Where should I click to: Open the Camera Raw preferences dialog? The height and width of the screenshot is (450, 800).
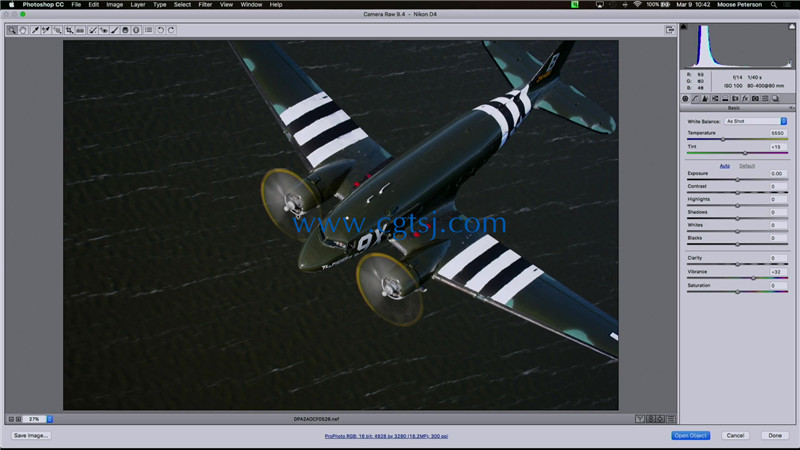(x=148, y=30)
